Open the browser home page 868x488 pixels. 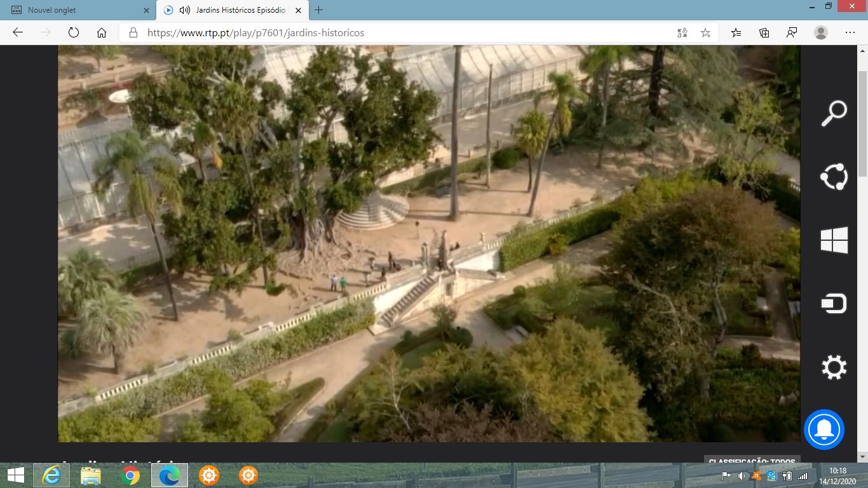[102, 32]
